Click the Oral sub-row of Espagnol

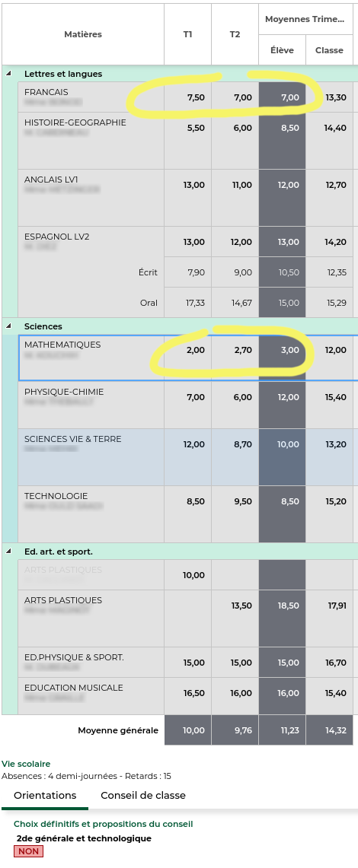(188, 303)
